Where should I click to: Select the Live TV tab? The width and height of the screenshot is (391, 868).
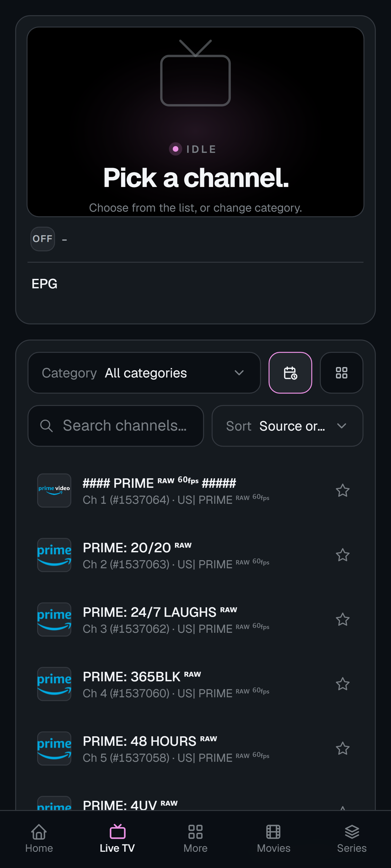(x=117, y=838)
